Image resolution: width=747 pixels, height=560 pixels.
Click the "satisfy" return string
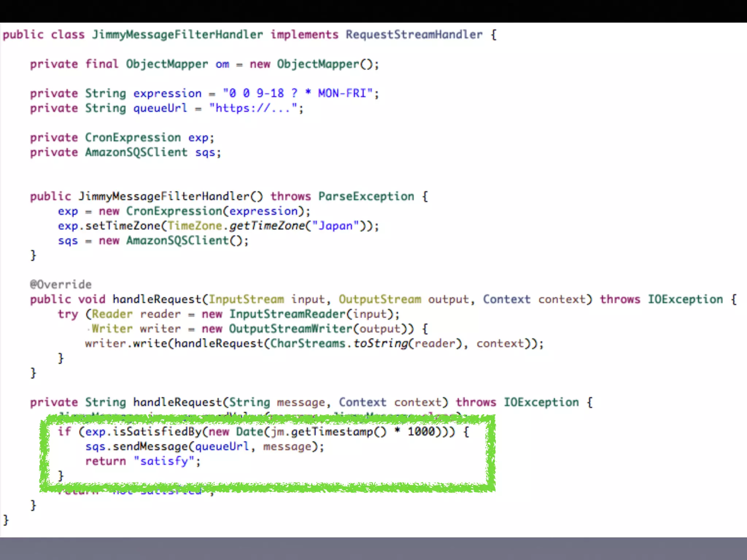coord(164,461)
